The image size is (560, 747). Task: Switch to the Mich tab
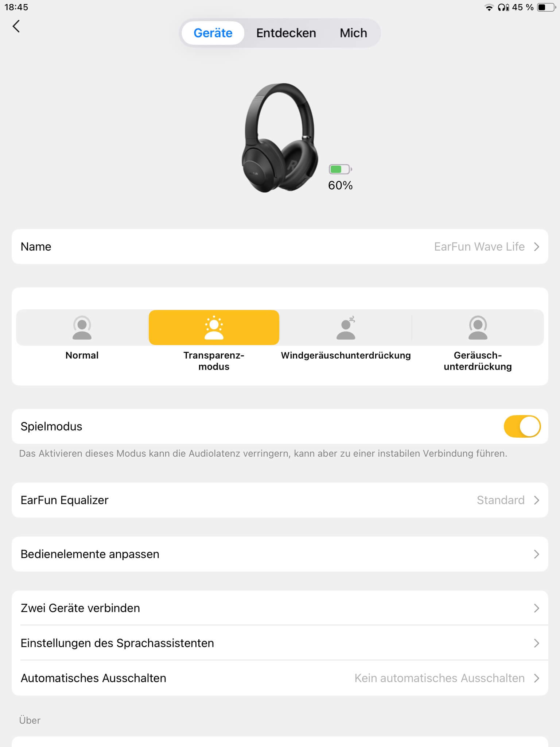point(353,33)
